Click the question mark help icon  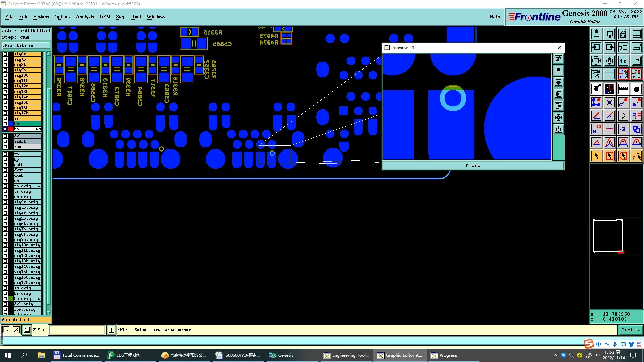636,61
